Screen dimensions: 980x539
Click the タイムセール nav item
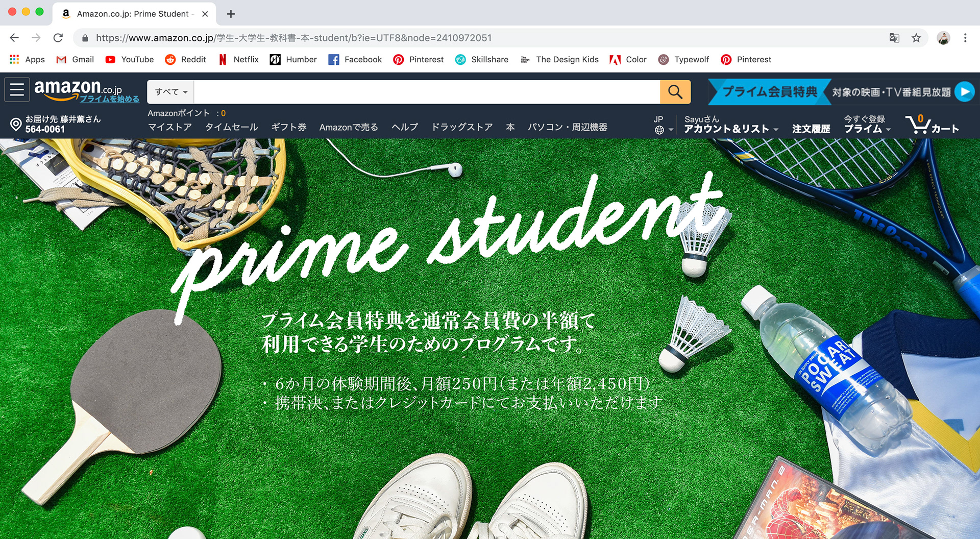231,127
